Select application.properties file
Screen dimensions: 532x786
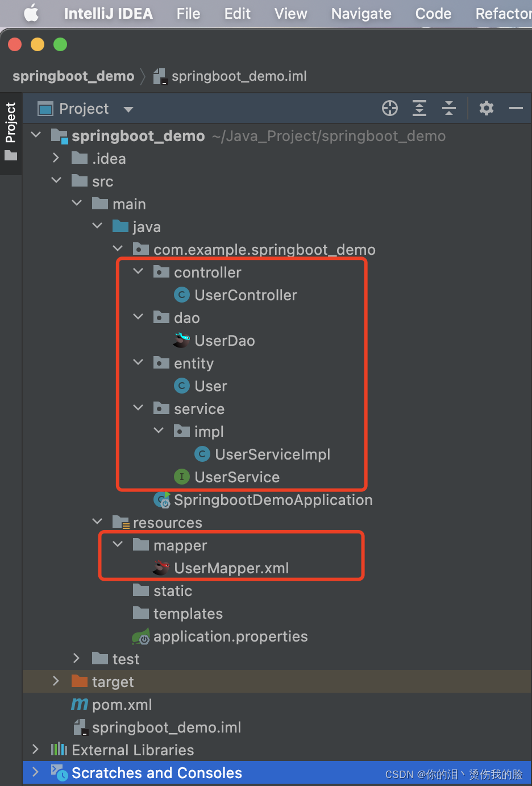click(230, 636)
